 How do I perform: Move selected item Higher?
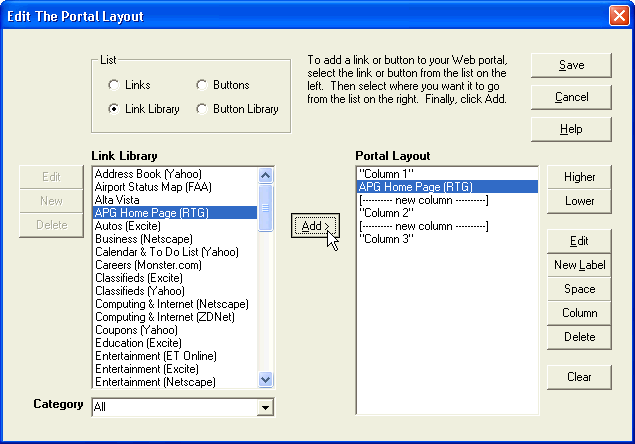(x=579, y=177)
